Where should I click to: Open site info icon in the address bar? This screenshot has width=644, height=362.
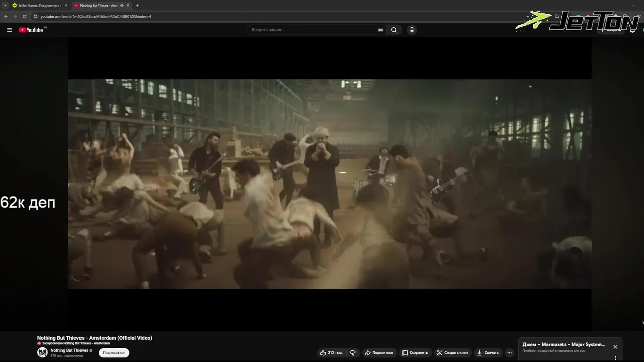35,16
